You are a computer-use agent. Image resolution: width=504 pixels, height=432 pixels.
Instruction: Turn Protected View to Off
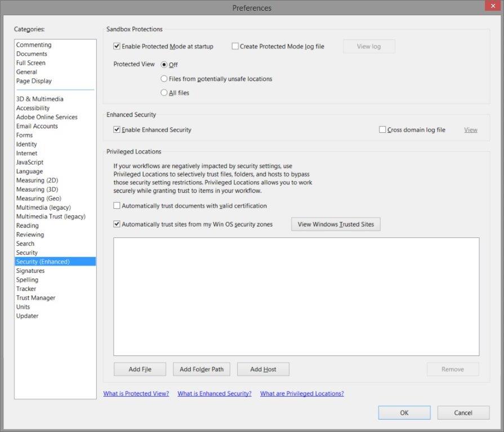click(164, 64)
